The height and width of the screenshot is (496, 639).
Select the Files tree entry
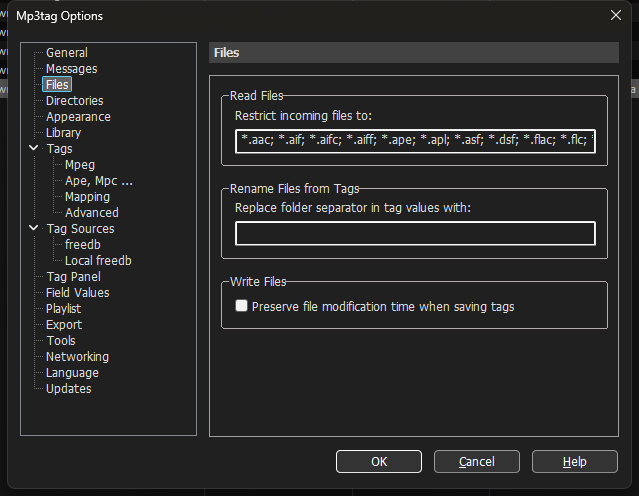pos(57,84)
